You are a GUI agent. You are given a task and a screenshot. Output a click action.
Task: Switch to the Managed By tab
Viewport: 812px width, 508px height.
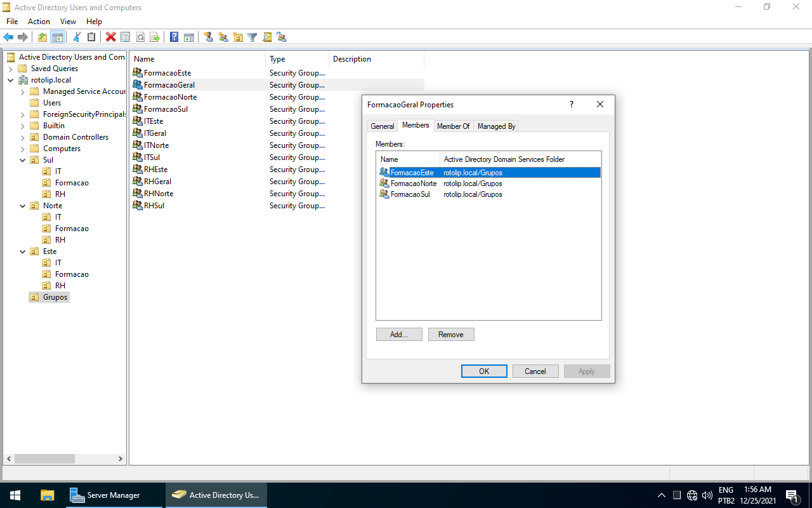pos(496,126)
